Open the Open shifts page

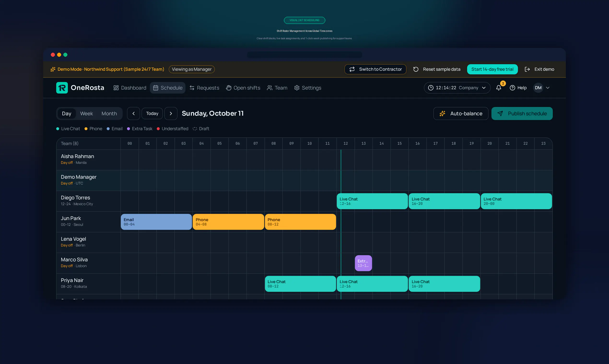[243, 88]
